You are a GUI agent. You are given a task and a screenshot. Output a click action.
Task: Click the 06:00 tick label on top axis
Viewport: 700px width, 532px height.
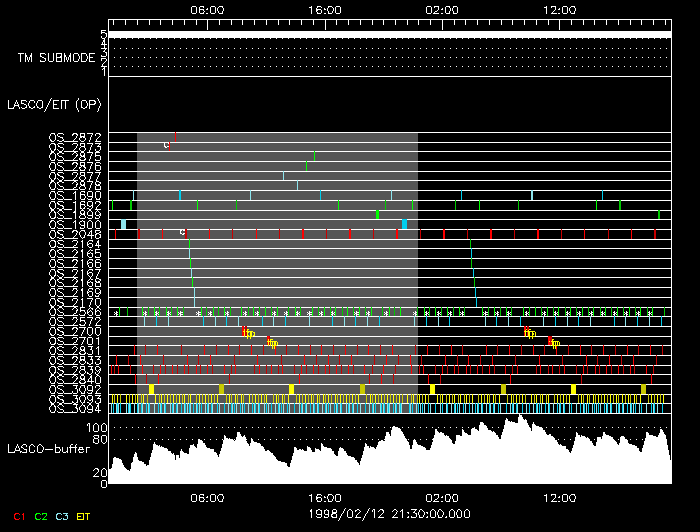(205, 8)
